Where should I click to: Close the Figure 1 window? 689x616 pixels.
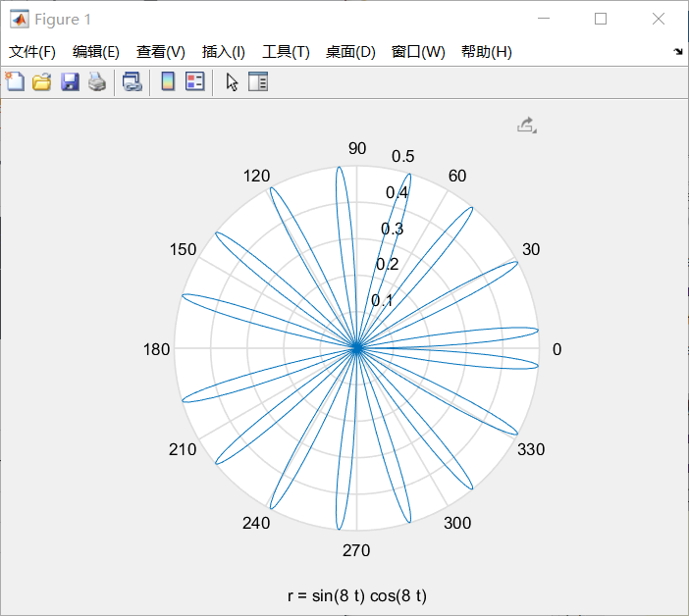coord(659,19)
